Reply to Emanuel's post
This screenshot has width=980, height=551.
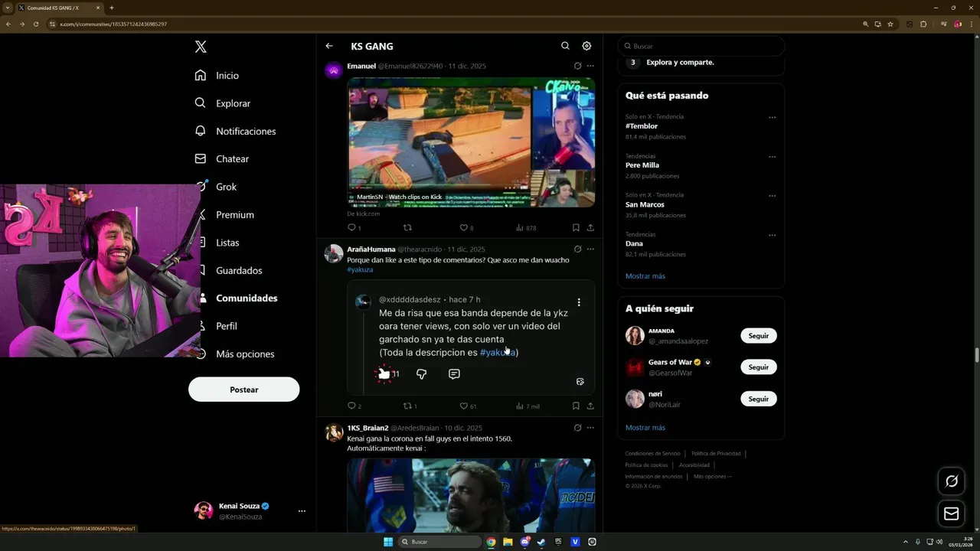pyautogui.click(x=352, y=227)
